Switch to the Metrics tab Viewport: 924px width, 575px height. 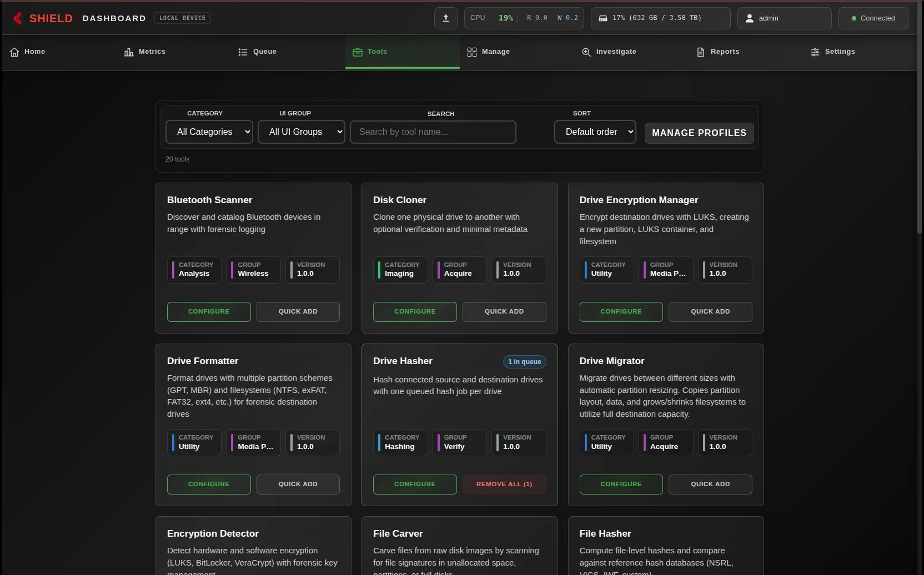pos(174,52)
